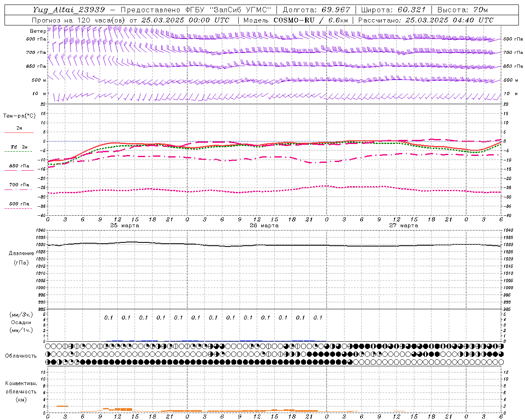Click the station title Yug_Altai_23939
Viewport: 525px width, 420px height.
[x=69, y=10]
